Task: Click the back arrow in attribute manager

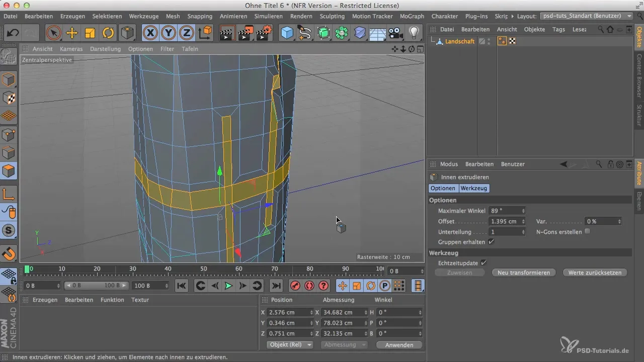Action: pos(564,164)
